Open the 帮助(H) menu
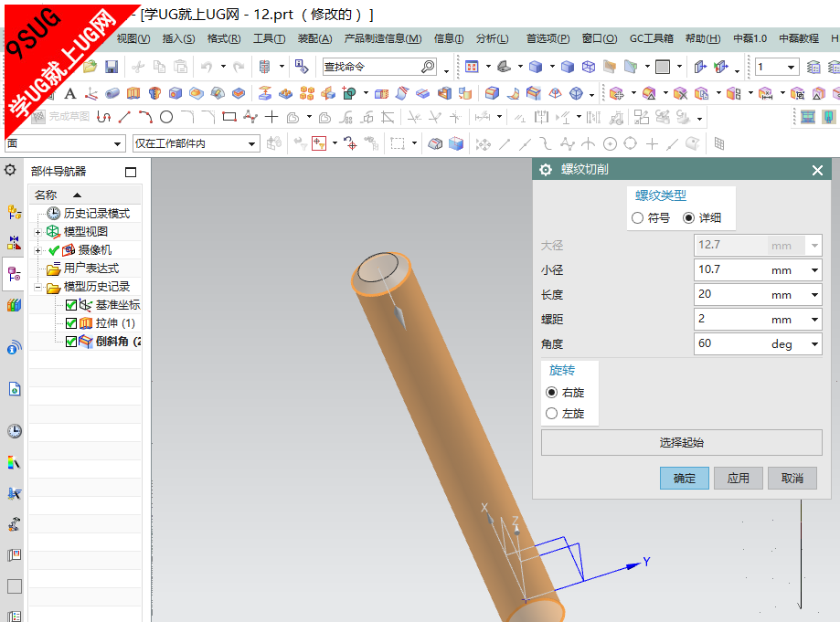Screen dimensions: 840x622 pyautogui.click(x=703, y=38)
